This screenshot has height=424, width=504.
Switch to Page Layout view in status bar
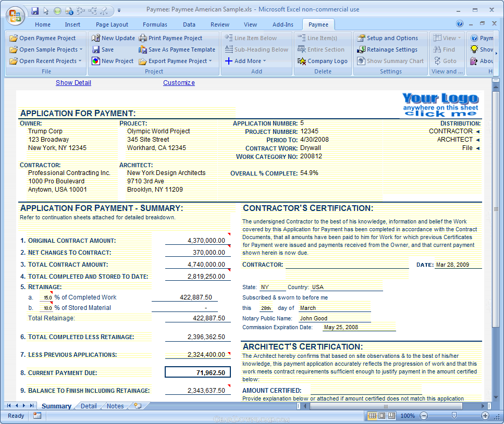coord(382,416)
